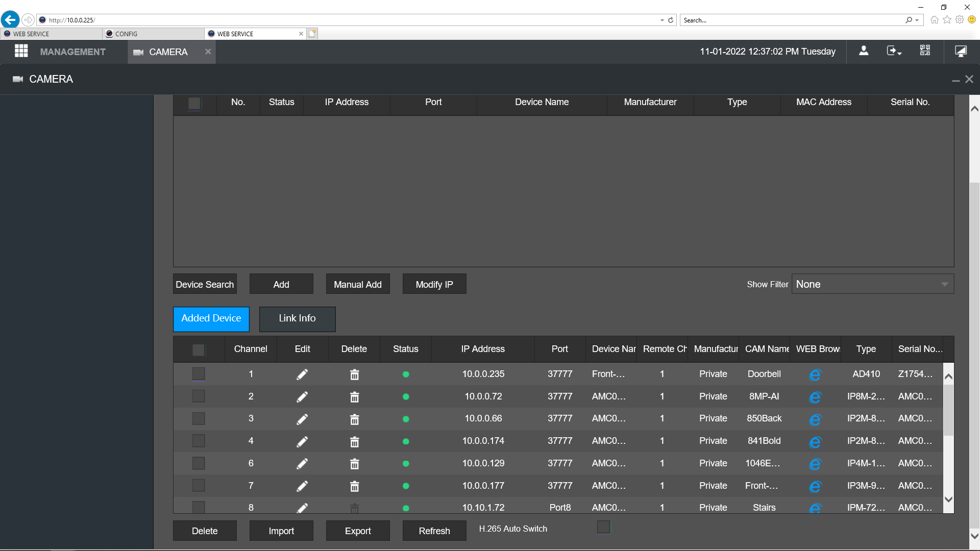Select all added devices checkbox
980x551 pixels.
coord(199,350)
